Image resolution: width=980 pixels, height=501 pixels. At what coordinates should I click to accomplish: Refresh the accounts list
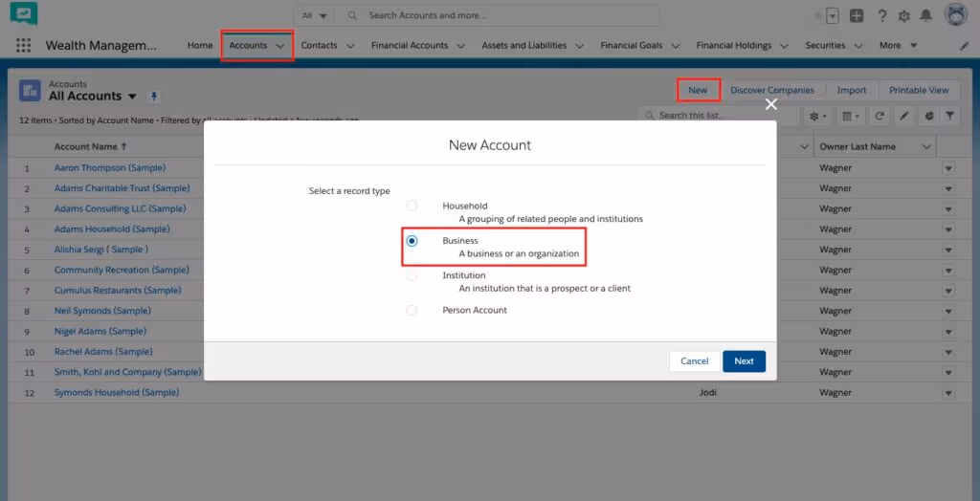(x=879, y=117)
